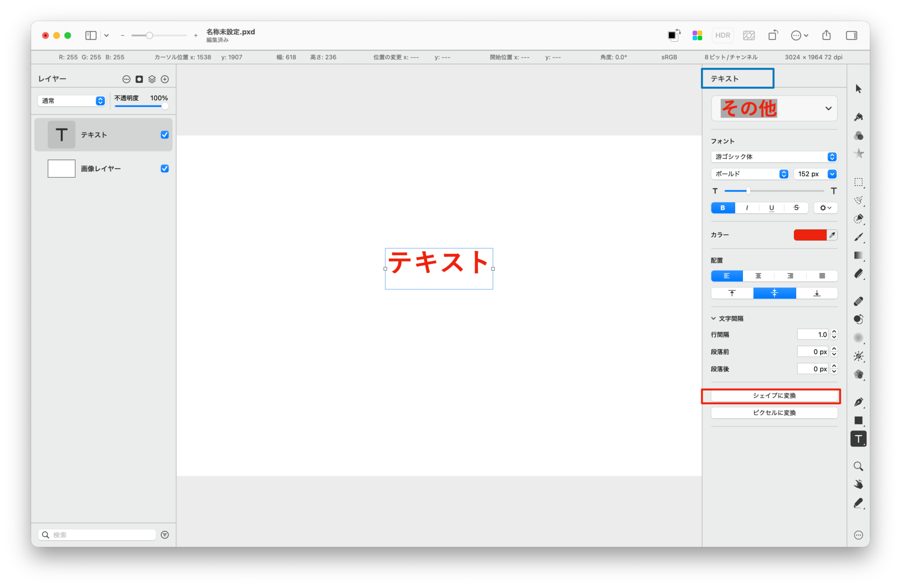Viewport: 901px width, 588px height.
Task: Select the Arrange (arrow) tool
Action: pyautogui.click(x=858, y=89)
